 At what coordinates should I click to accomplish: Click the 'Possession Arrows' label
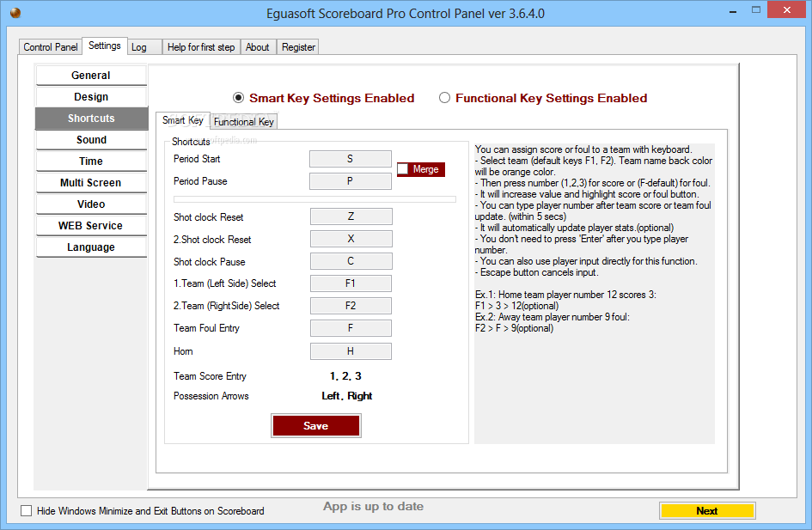tap(211, 396)
